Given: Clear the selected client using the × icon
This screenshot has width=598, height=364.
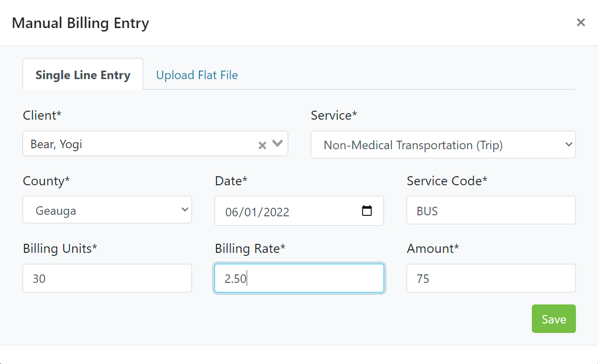Looking at the screenshot, I should point(262,145).
